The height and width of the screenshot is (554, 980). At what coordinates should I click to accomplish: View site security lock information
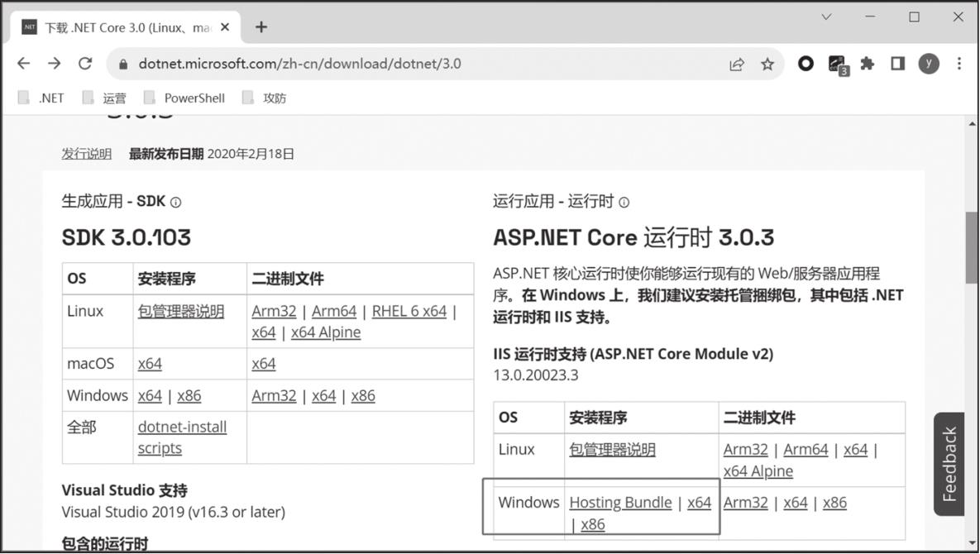pyautogui.click(x=123, y=64)
